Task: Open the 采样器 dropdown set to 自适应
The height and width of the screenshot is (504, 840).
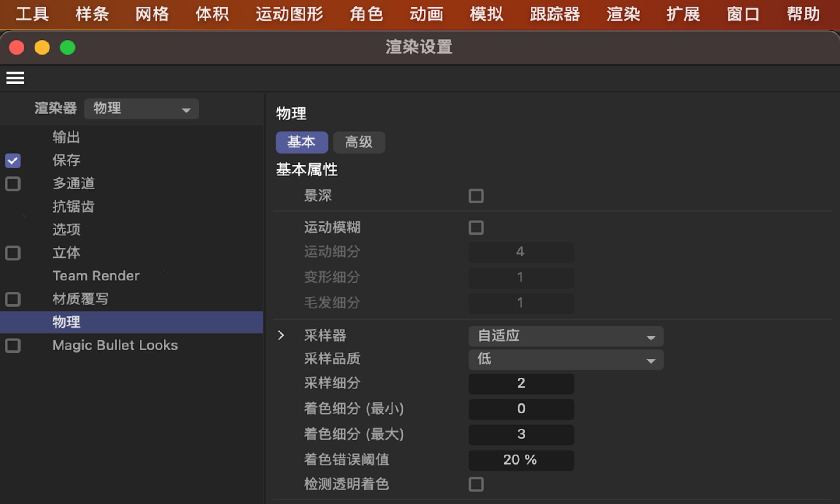Action: tap(565, 336)
